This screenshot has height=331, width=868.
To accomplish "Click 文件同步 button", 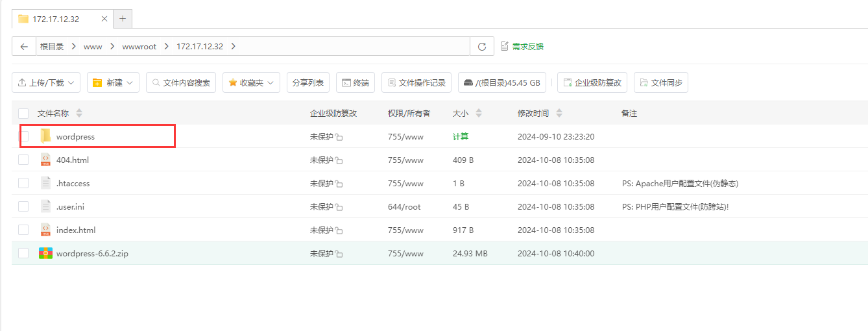I will pyautogui.click(x=660, y=82).
